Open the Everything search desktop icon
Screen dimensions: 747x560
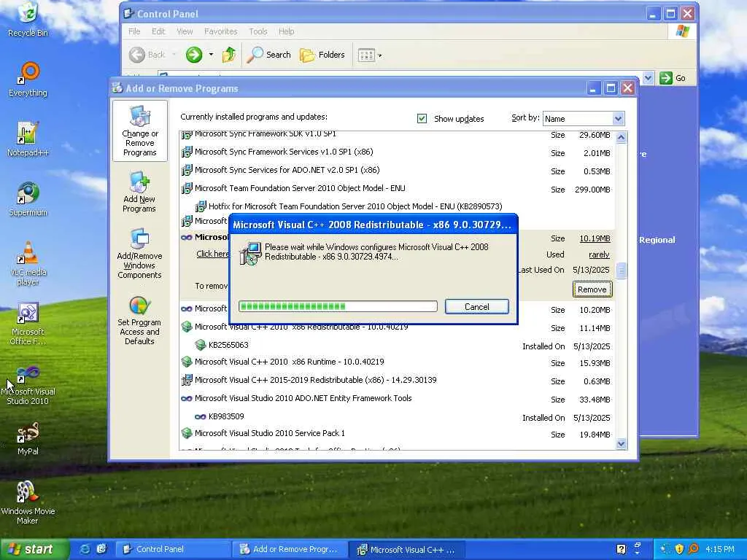coord(28,79)
